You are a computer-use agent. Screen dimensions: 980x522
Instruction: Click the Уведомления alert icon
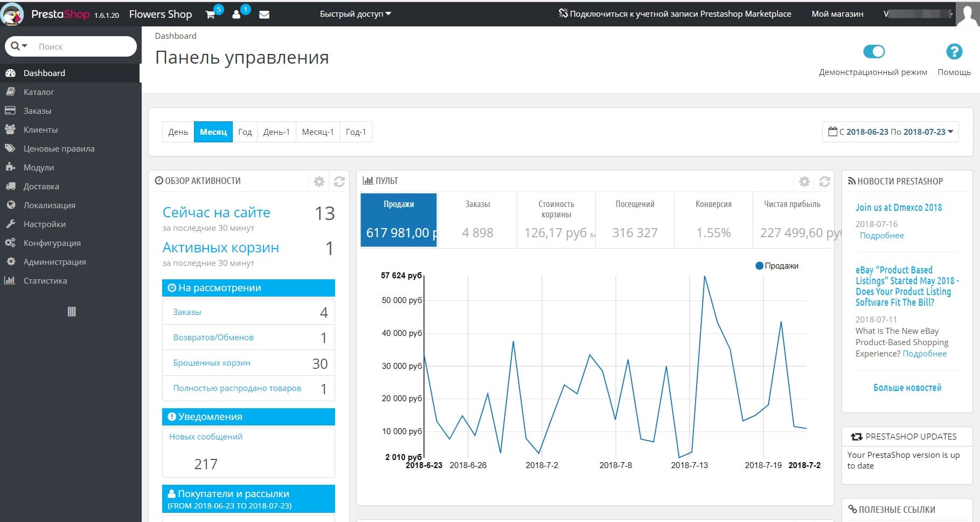pos(172,417)
